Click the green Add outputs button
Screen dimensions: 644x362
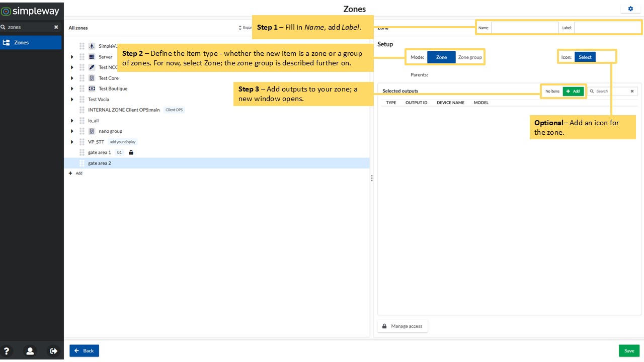click(573, 91)
